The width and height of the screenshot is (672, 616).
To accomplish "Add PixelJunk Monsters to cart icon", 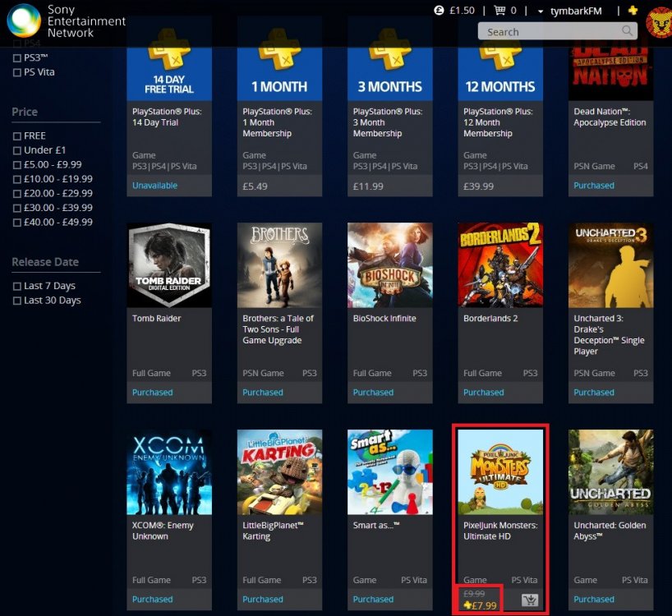I will pyautogui.click(x=530, y=600).
